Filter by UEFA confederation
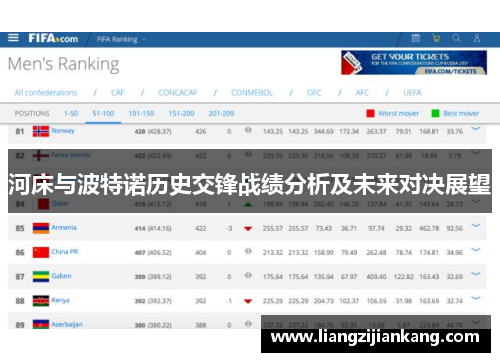The height and width of the screenshot is (362, 500). [412, 93]
